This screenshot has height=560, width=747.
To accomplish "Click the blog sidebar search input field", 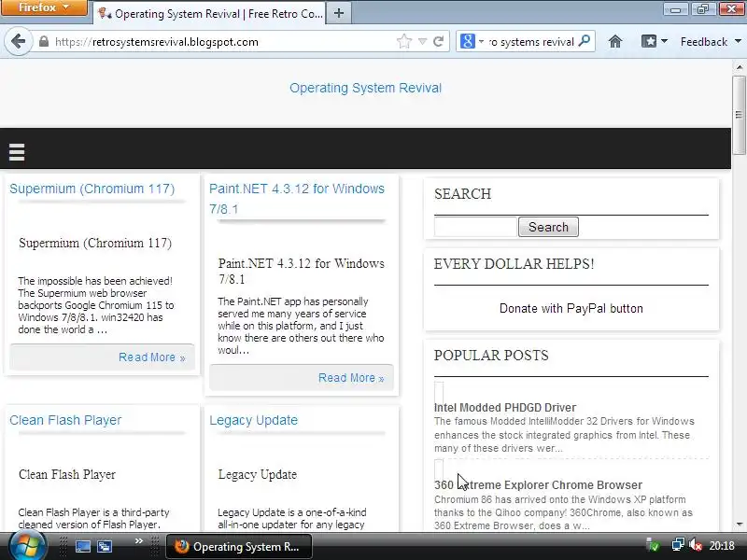I will point(475,227).
